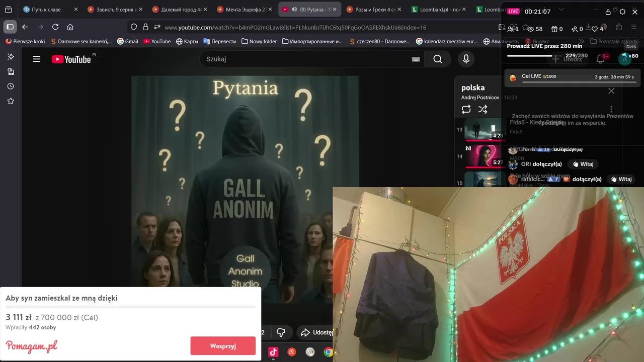
Task: Click the TikTok icon in the taskbar
Action: pos(273,352)
